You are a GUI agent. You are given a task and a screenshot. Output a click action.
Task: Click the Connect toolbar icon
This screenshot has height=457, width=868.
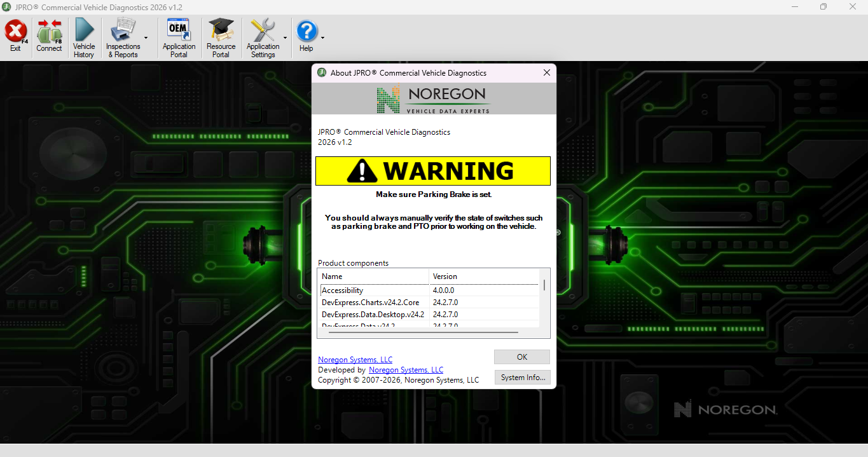point(49,32)
